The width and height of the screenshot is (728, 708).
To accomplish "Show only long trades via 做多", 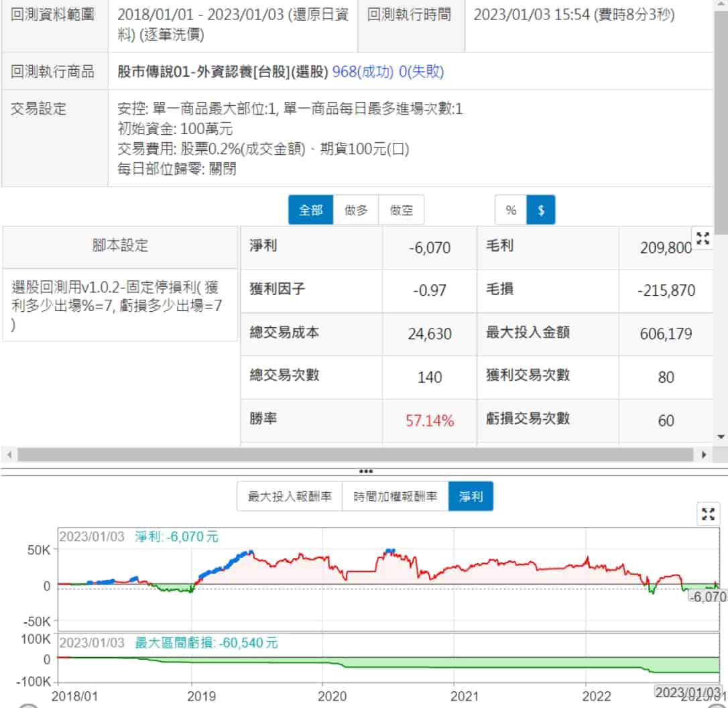I will 356,211.
